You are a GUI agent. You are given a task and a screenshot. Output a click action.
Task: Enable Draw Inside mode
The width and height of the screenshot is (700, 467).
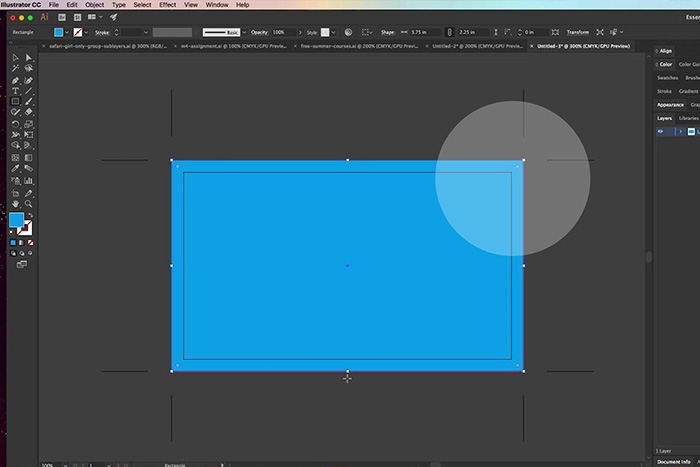click(x=30, y=253)
